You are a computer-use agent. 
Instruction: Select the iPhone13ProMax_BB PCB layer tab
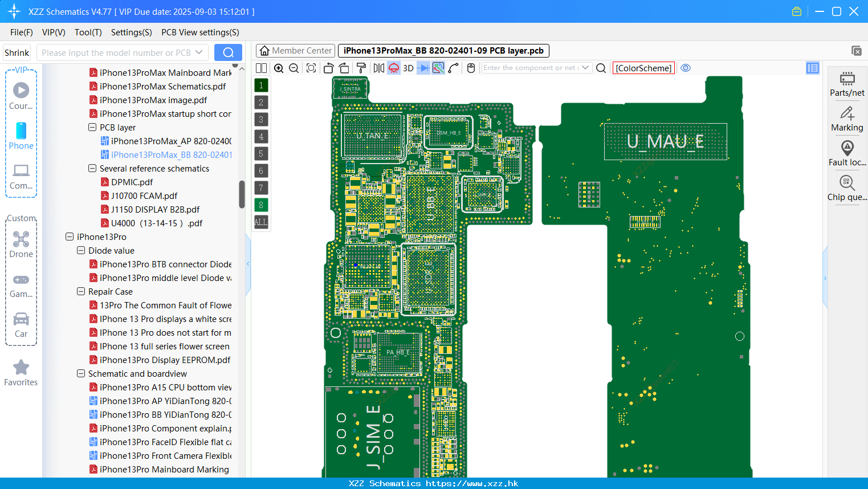(x=443, y=51)
